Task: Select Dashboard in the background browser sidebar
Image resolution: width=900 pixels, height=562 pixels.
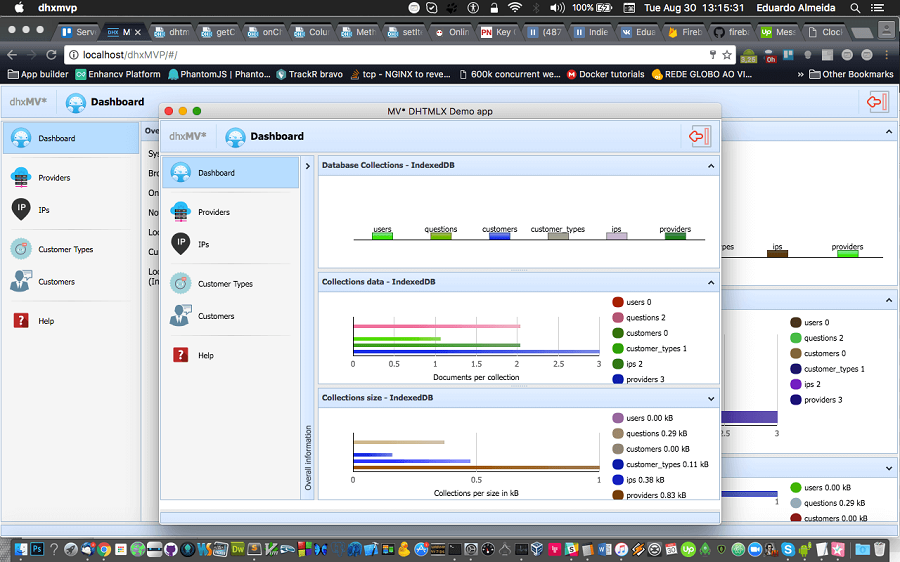Action: [71, 138]
